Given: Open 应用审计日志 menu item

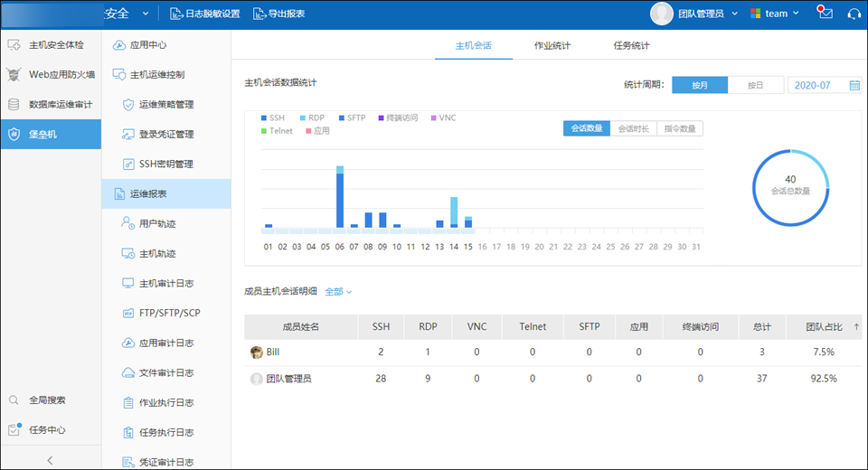Looking at the screenshot, I should tap(166, 343).
